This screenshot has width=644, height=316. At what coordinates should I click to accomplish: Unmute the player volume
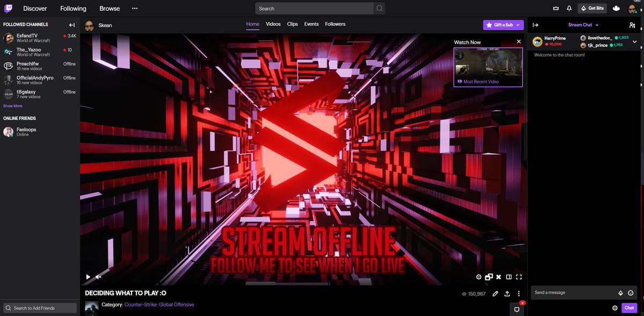tap(99, 277)
